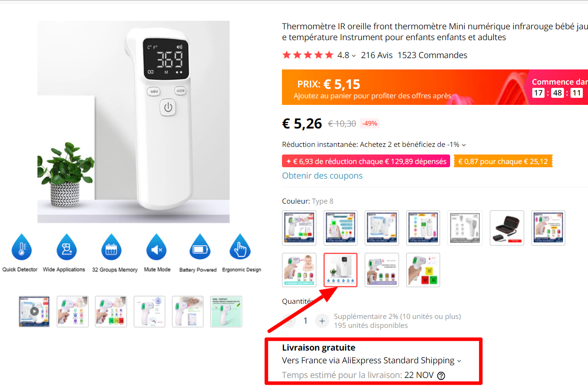Screen dimensions: 588x386
Task: Click the plus icon to increase quantity
Action: 322,321
